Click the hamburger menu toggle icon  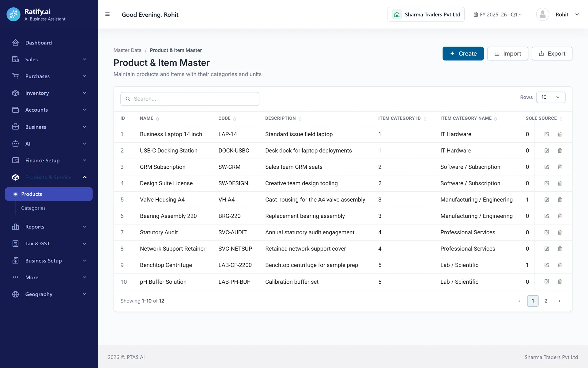click(107, 14)
